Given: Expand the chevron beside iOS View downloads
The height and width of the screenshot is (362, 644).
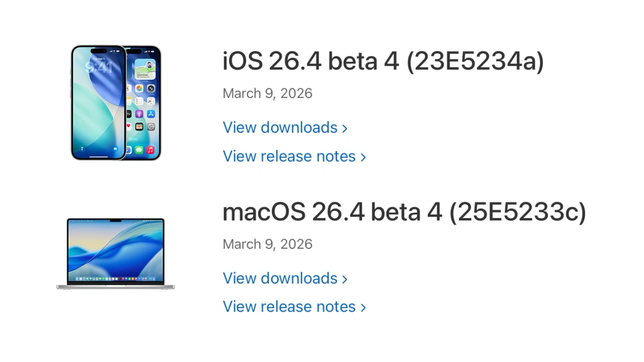Looking at the screenshot, I should tap(344, 127).
